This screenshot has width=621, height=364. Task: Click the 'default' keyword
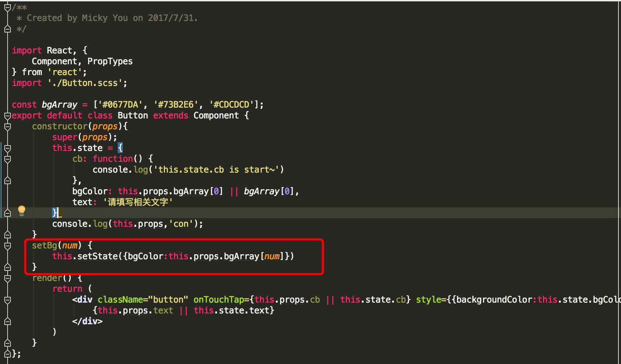click(x=65, y=116)
